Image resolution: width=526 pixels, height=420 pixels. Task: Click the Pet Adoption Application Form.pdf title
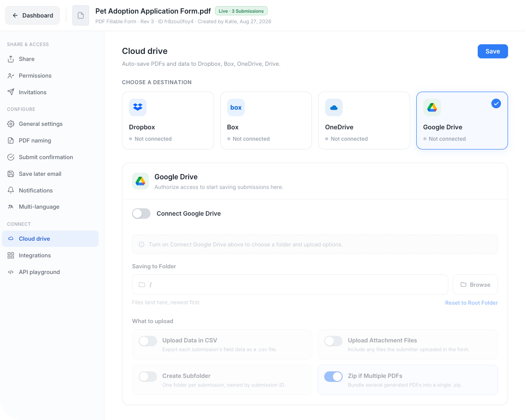coord(153,11)
